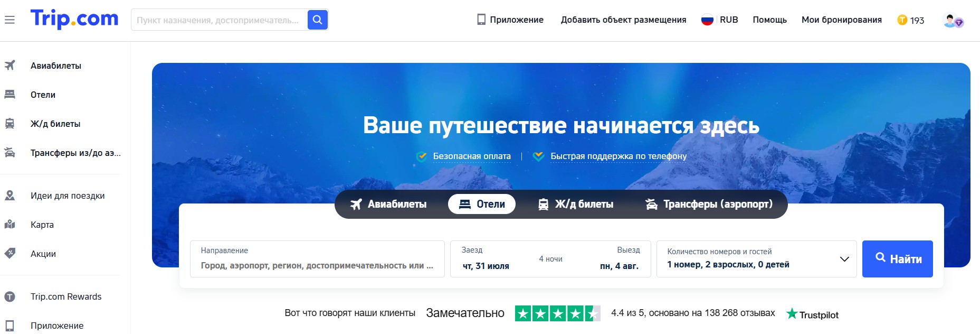Open Добавить объект размещения link
The image size is (980, 334).
[623, 20]
